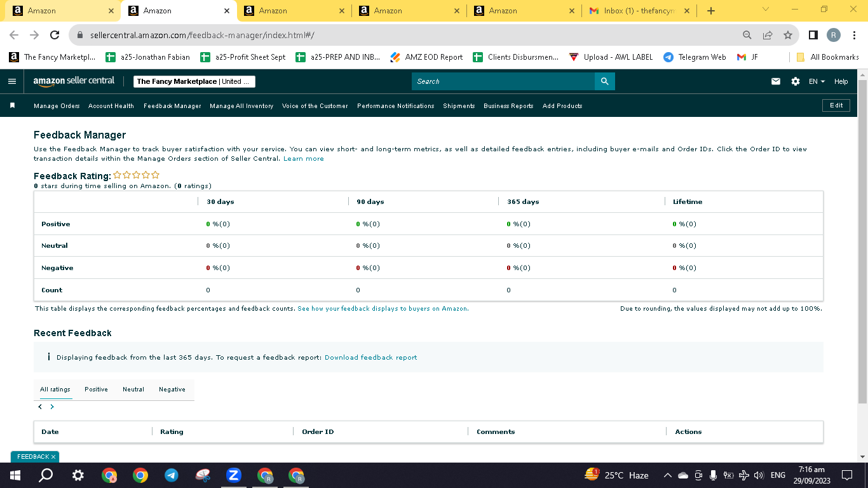Image resolution: width=868 pixels, height=488 pixels.
Task: Open the AMZ EOD Report bookmark
Action: tap(426, 57)
